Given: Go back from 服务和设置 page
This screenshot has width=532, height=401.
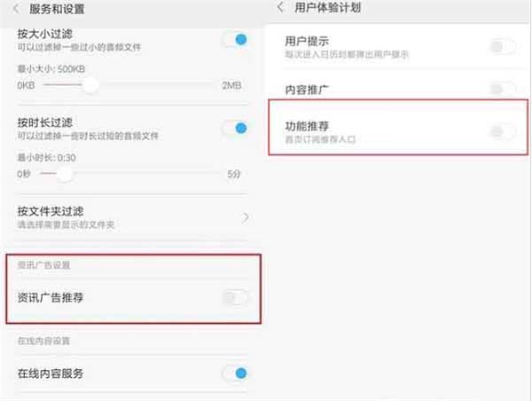Looking at the screenshot, I should 16,9.
